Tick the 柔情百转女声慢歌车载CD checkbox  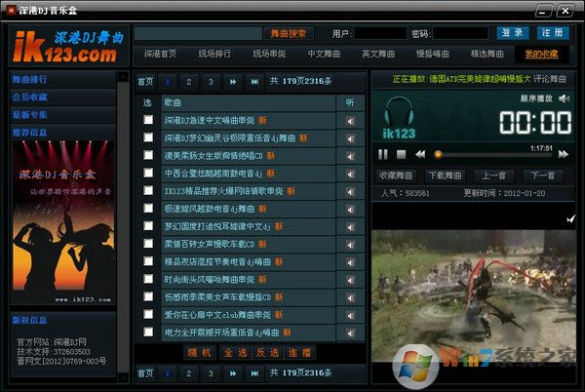click(148, 244)
